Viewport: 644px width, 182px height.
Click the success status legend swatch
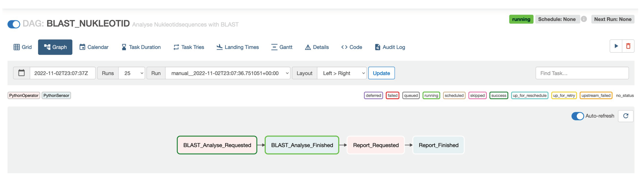click(498, 95)
